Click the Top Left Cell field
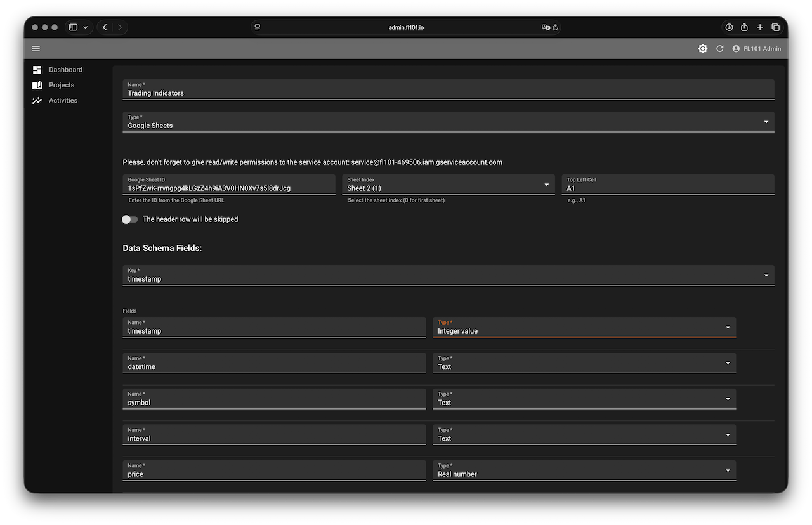Image resolution: width=812 pixels, height=525 pixels. coord(667,188)
